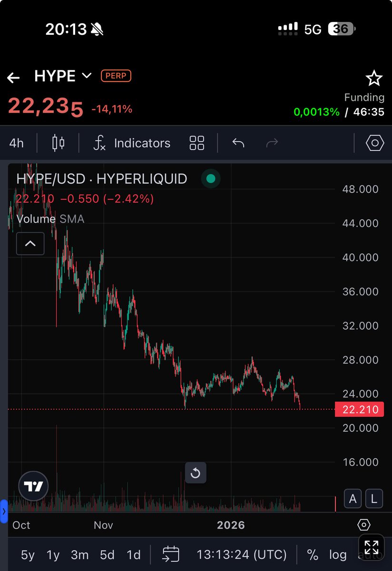392x571 pixels.
Task: Open timezone menu at 13:13:24 (UTC)
Action: tap(242, 554)
